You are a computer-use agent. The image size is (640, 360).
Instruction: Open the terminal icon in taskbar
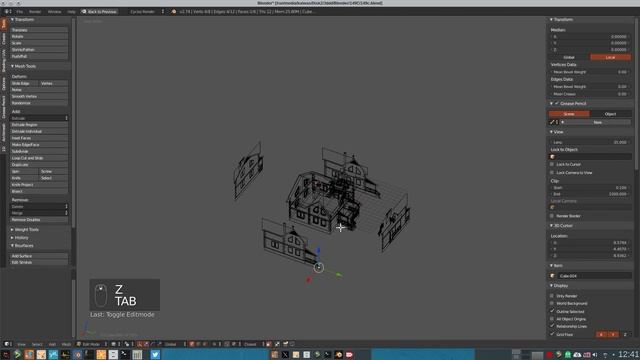(x=125, y=355)
